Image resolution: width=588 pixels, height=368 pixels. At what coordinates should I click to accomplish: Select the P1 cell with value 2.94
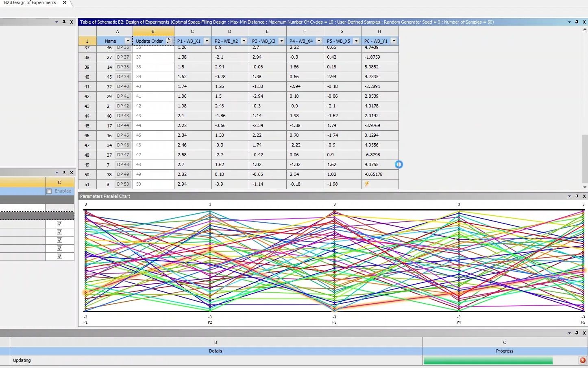click(193, 184)
